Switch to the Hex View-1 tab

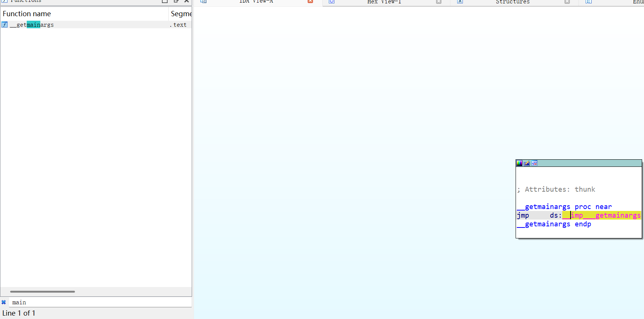point(384,2)
